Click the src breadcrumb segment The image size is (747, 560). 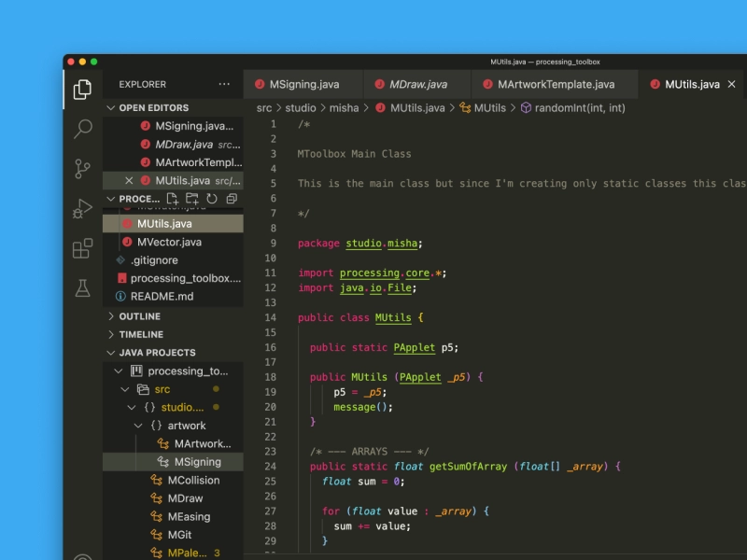[x=264, y=108]
